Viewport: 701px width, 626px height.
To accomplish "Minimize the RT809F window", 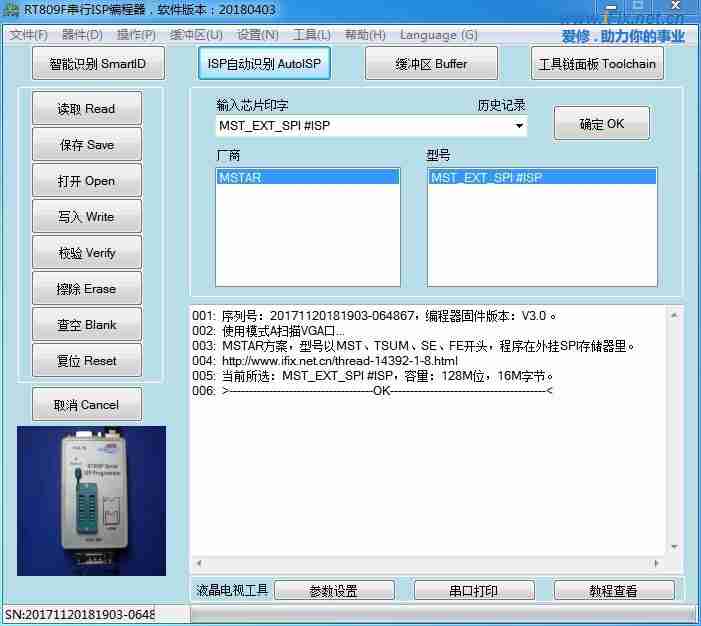I will pyautogui.click(x=611, y=6).
